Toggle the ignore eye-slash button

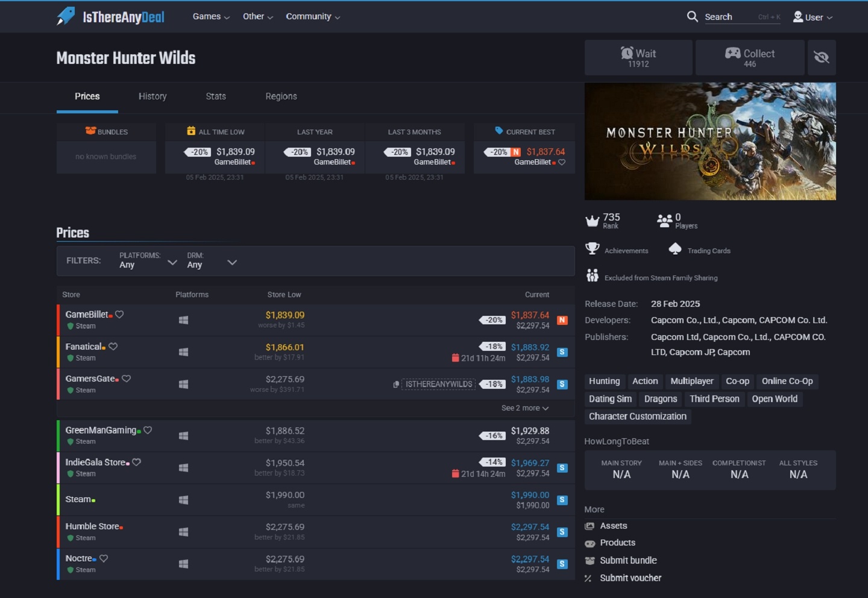click(822, 57)
